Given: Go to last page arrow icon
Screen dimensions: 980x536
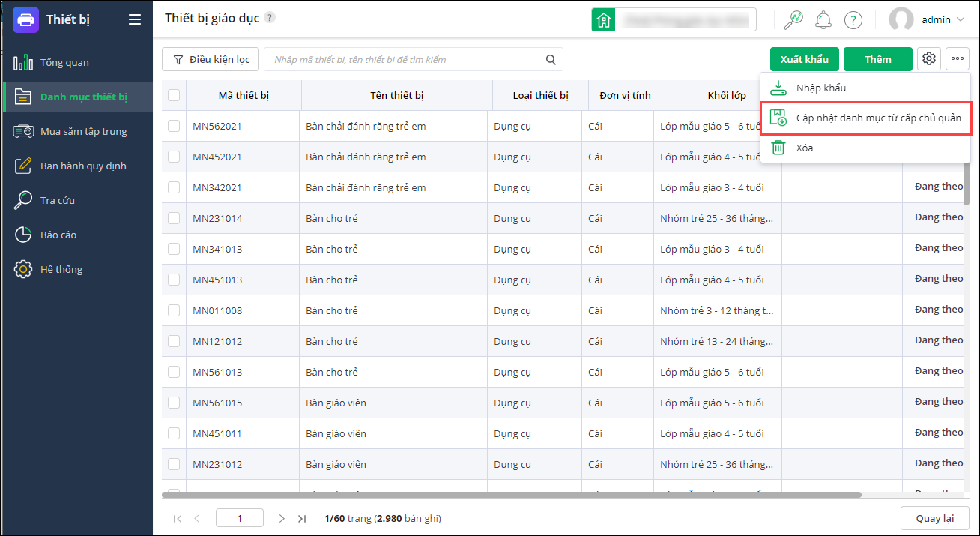Looking at the screenshot, I should (x=302, y=518).
